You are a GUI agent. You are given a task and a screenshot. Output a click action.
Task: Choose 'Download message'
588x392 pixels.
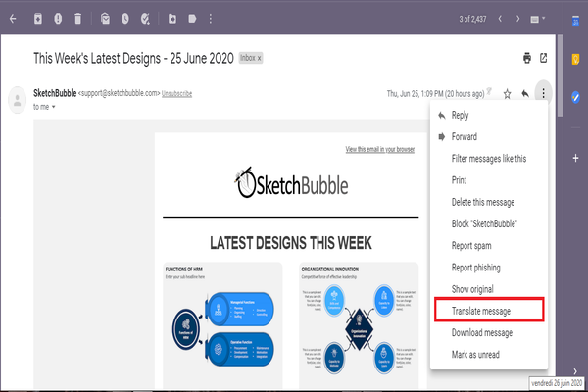[x=489, y=333]
